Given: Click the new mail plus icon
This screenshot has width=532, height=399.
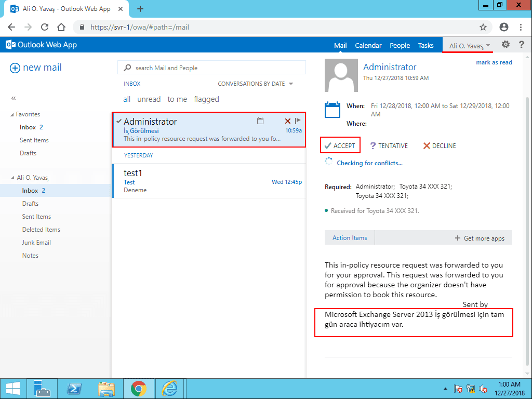Looking at the screenshot, I should (x=15, y=68).
